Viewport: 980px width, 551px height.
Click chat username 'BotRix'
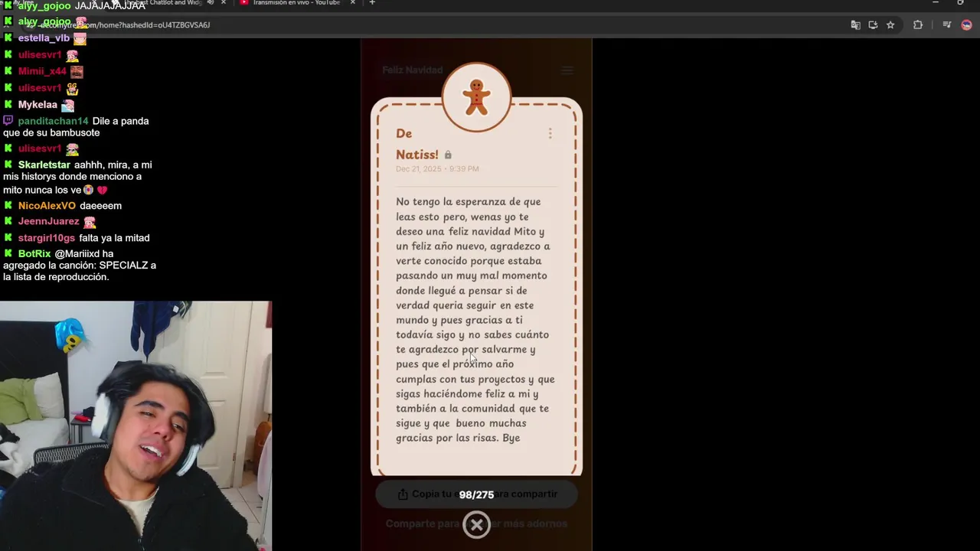coord(34,254)
